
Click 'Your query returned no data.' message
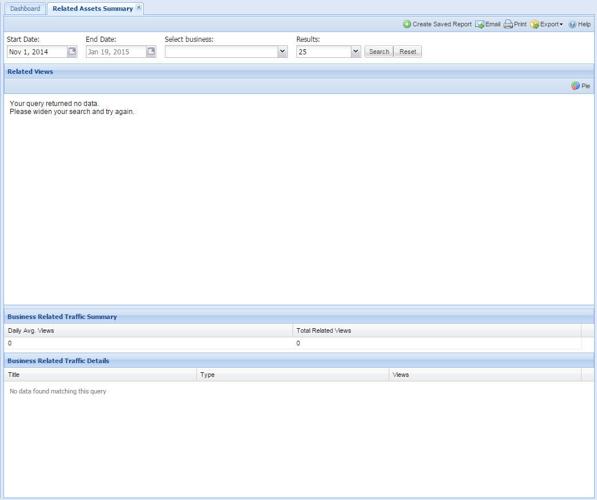coord(54,104)
